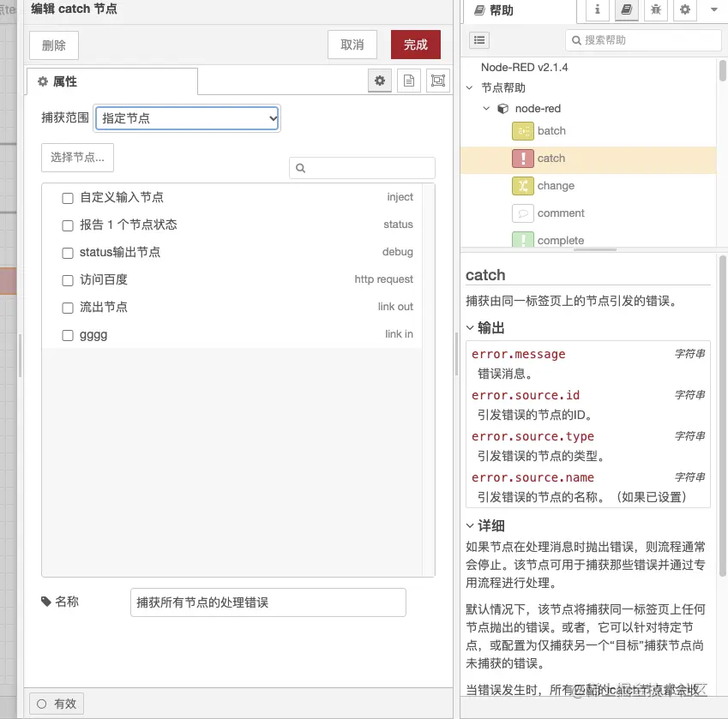Viewport: 728px width, 719px height.
Task: Focus the 搜索帮助 search field
Action: 643,40
